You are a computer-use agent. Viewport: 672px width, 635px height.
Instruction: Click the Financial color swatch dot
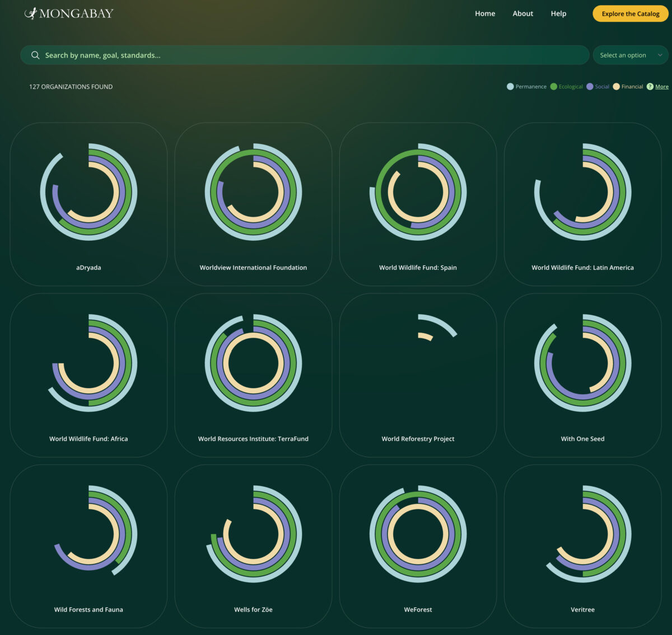[616, 87]
